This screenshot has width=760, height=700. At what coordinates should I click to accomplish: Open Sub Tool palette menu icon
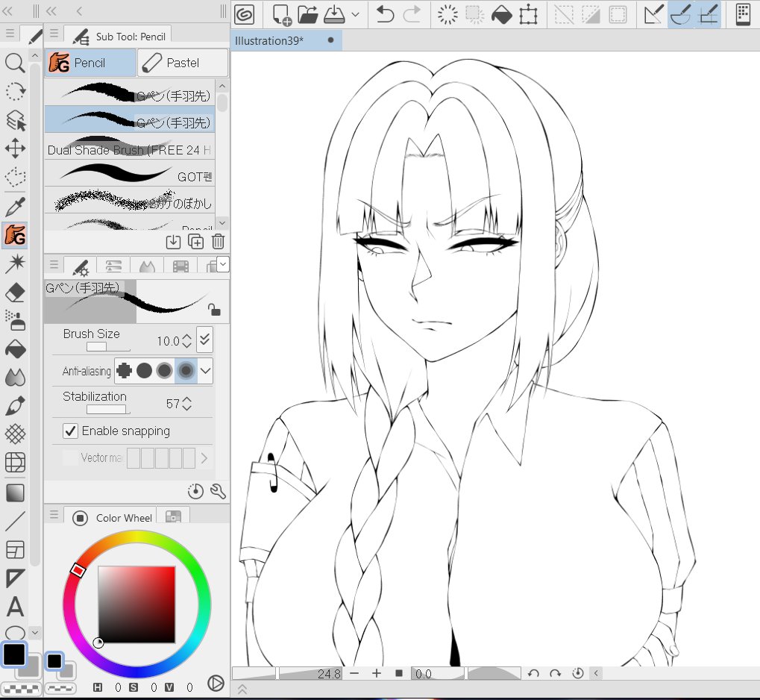pyautogui.click(x=54, y=34)
